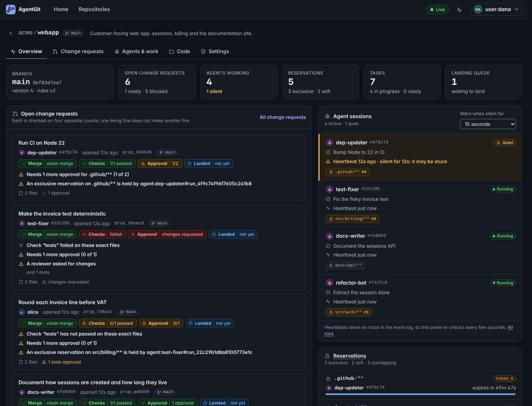Go back with the arrow beside acme
Screen dimensions: 532x406
(x=11, y=33)
